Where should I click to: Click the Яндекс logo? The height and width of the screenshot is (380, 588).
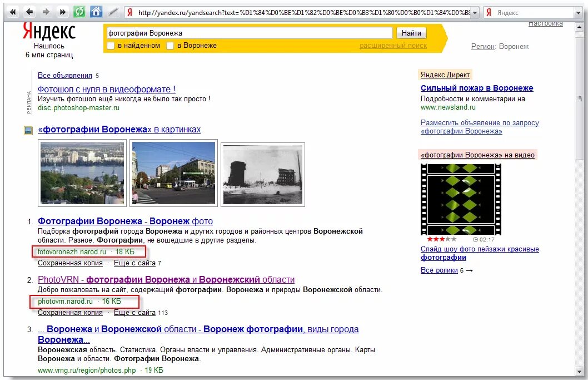tap(49, 32)
